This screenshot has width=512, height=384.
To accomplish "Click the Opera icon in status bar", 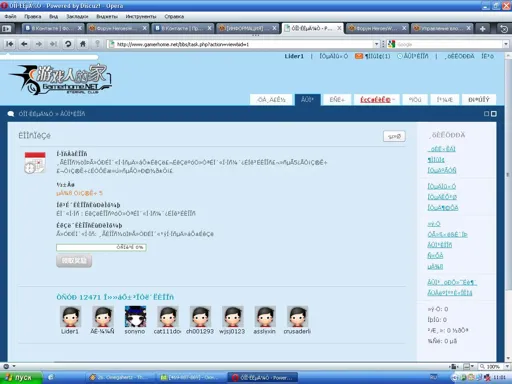I will coord(6,366).
